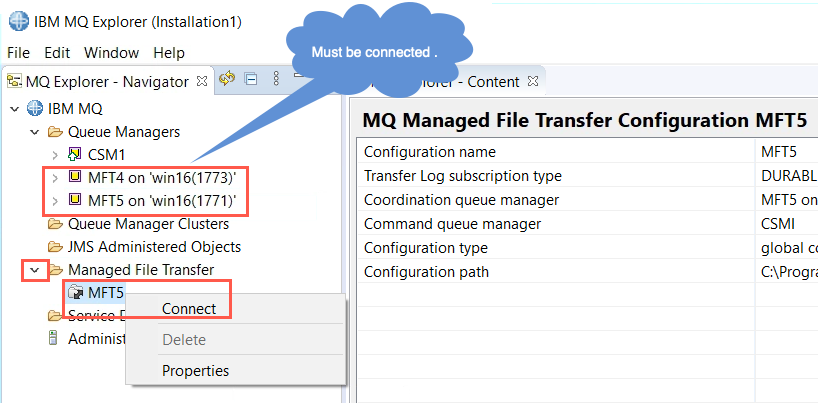Click the MFT5 configuration icon under Managed File Transfer
Screen dimensions: 818x403
pos(76,292)
